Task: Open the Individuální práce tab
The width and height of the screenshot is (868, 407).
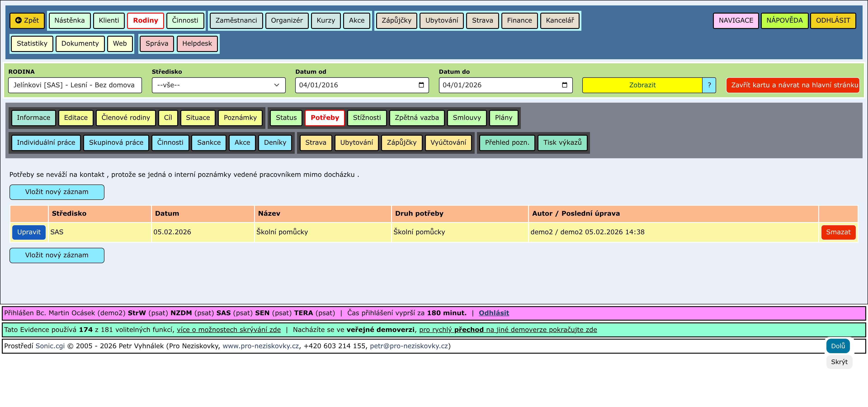Action: pyautogui.click(x=46, y=143)
